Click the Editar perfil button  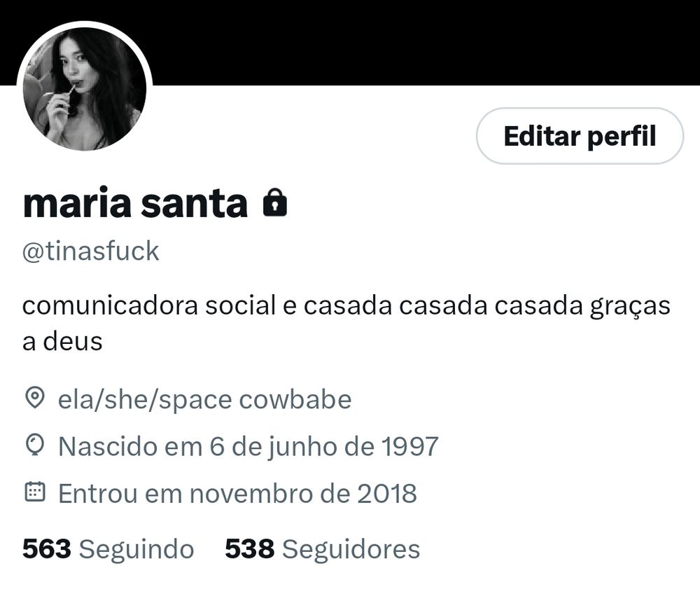(x=580, y=136)
